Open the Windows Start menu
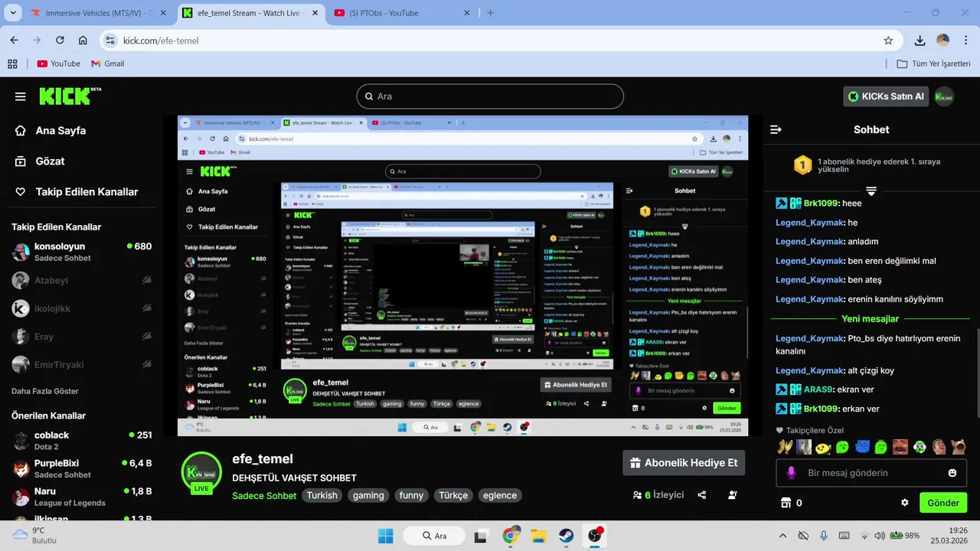This screenshot has width=980, height=551. point(385,536)
